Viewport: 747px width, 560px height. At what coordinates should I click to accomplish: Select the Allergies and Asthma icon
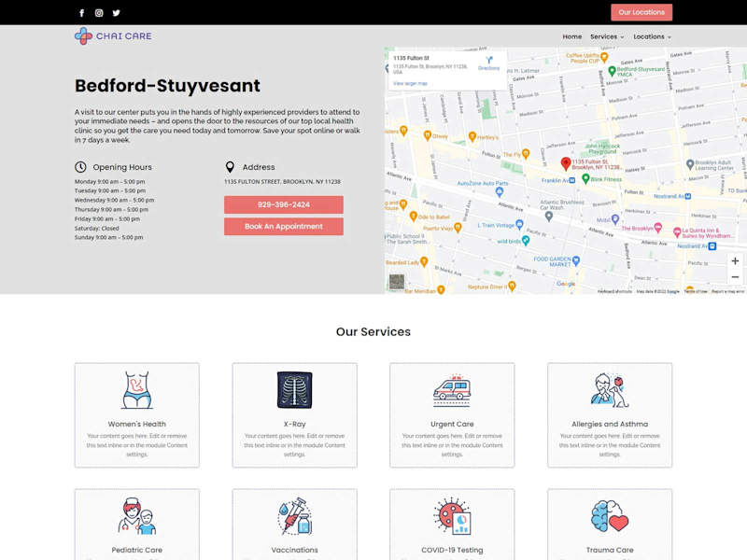[x=610, y=390]
